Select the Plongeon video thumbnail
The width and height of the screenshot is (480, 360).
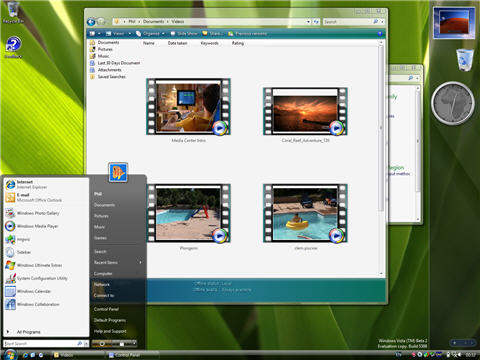pyautogui.click(x=188, y=213)
